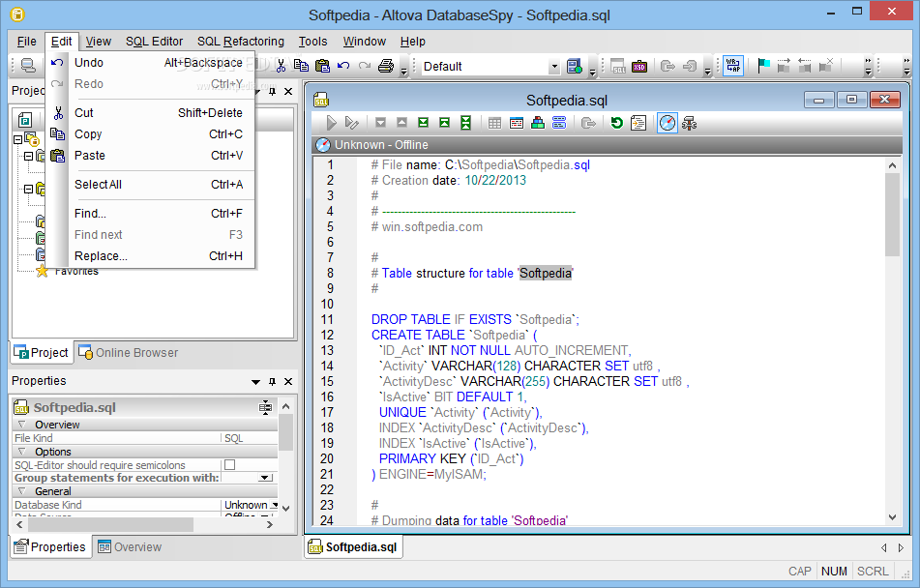Click the scissors Cut icon in main toolbar
This screenshot has height=588, width=920.
[x=282, y=66]
